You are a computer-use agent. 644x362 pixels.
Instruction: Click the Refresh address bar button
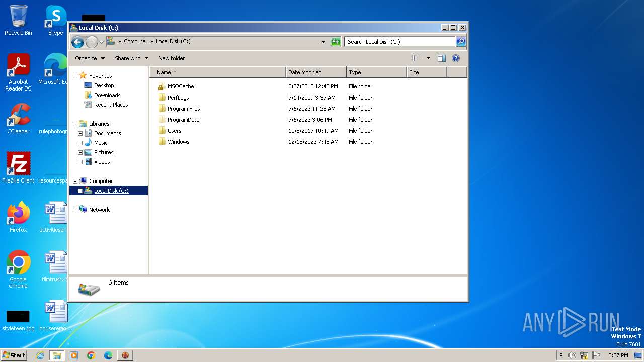click(x=336, y=42)
